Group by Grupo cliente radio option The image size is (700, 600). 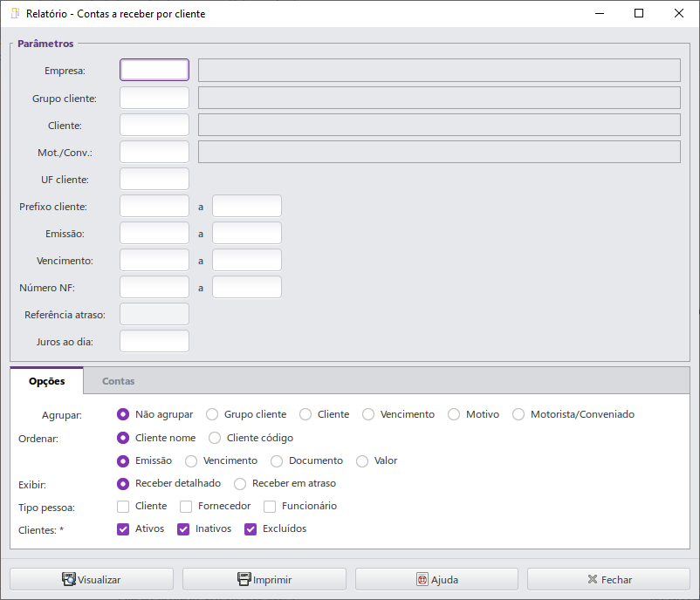click(x=212, y=414)
